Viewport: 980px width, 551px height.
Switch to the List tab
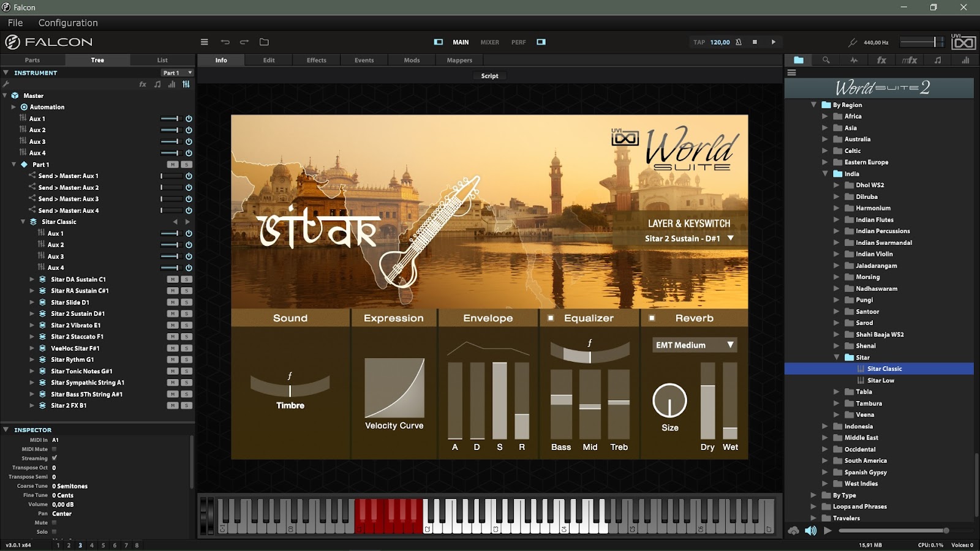(162, 60)
